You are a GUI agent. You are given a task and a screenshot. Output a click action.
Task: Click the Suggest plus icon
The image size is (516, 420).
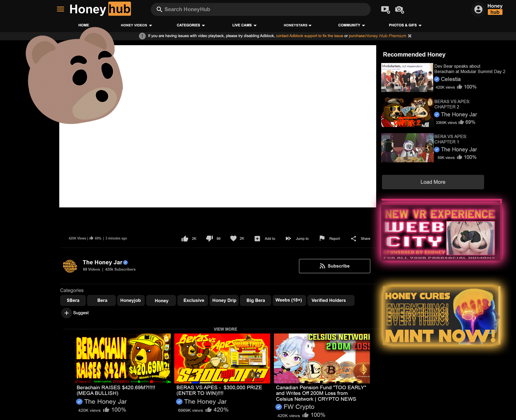click(66, 313)
